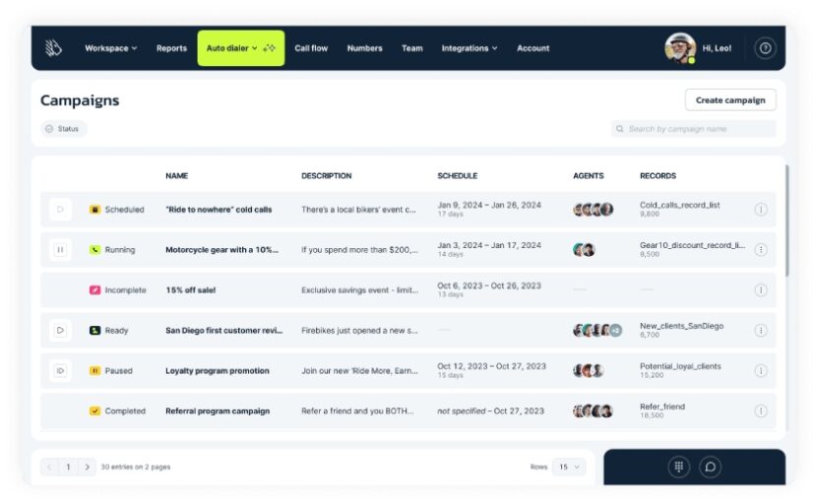Resume the paused Loyalty program promotion
This screenshot has width=817, height=504.
click(x=60, y=371)
